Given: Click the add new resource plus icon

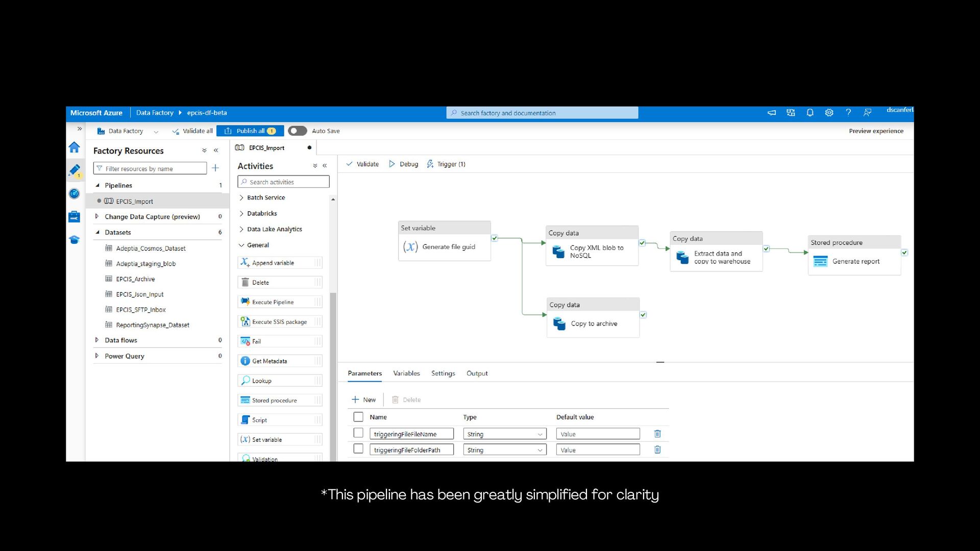Looking at the screenshot, I should (x=215, y=168).
